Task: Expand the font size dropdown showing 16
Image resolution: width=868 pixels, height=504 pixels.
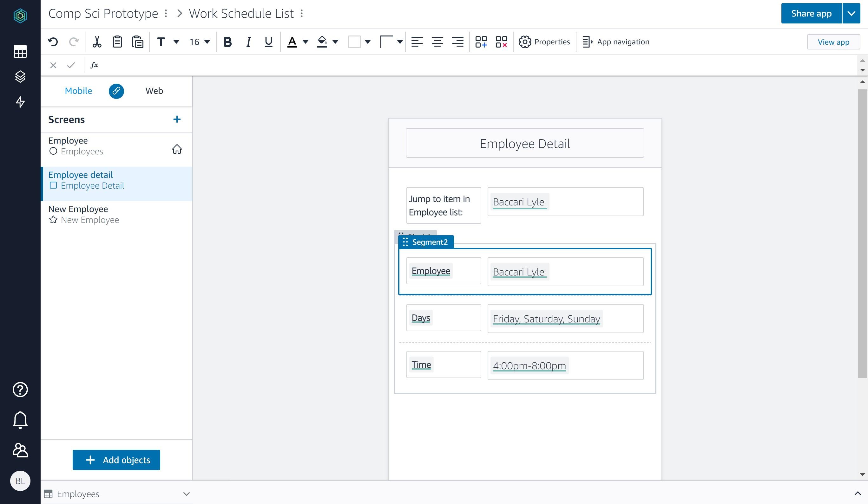Action: click(x=208, y=41)
